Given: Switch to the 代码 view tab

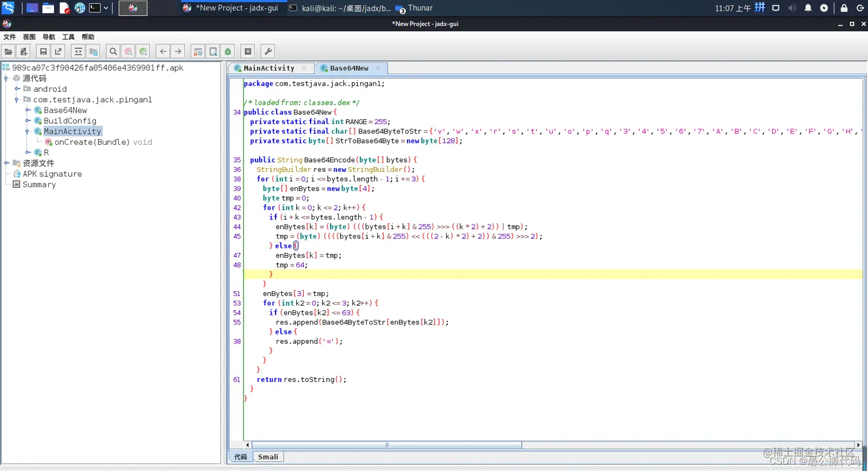Looking at the screenshot, I should coord(241,457).
